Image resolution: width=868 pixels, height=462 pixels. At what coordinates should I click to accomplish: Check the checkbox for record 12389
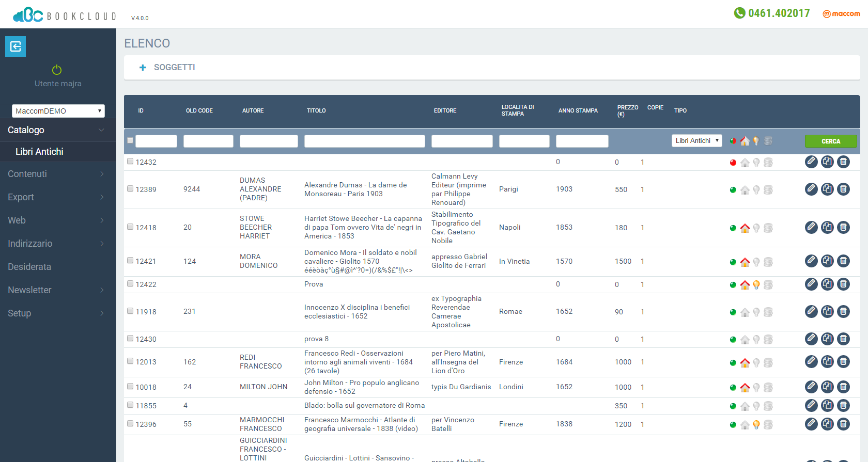130,188
